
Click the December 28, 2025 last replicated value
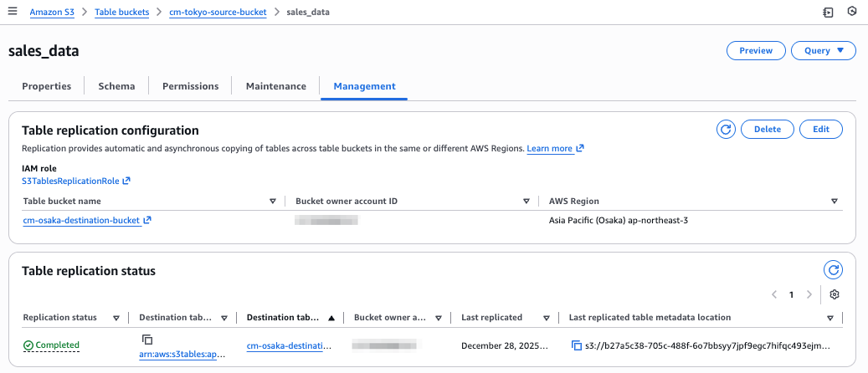coord(504,345)
